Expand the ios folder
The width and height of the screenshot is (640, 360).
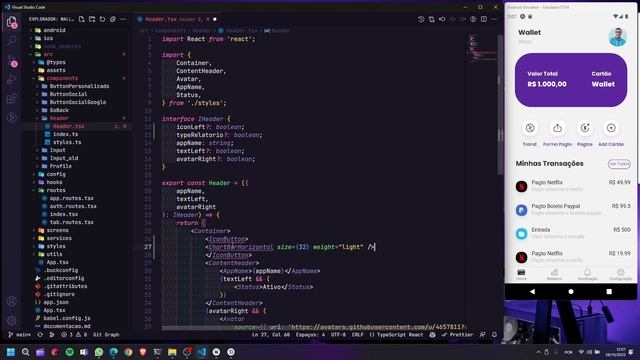point(48,38)
